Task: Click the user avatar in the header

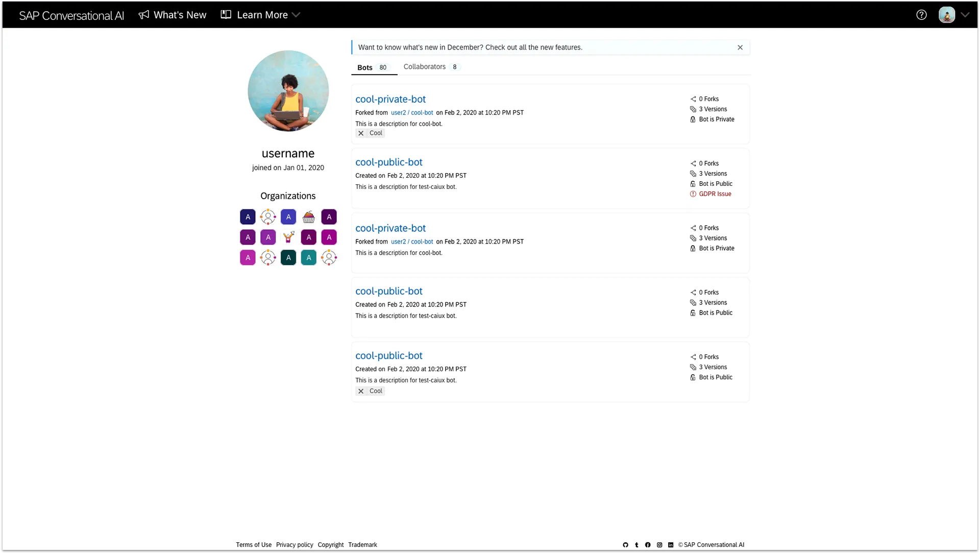Action: pyautogui.click(x=947, y=15)
